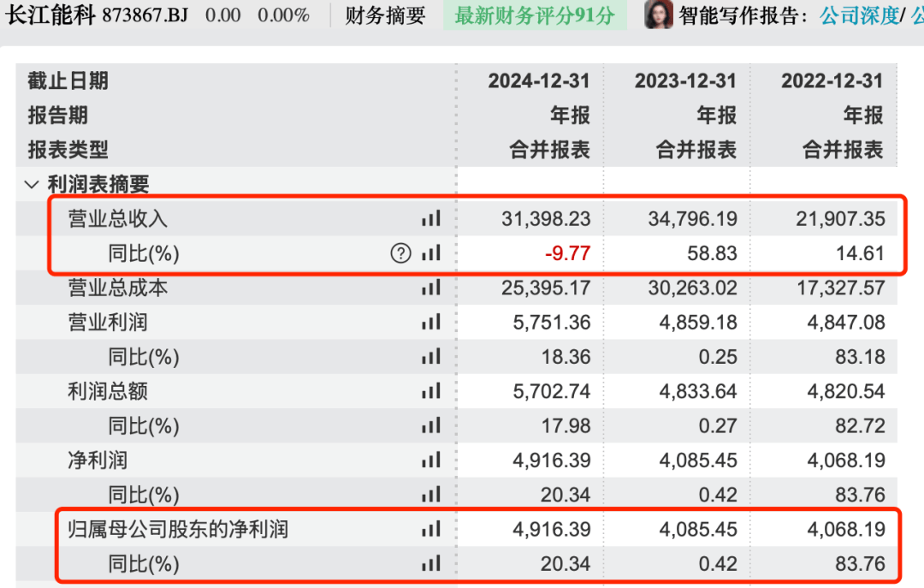Open chart icon for 营业总收入 row
The height and width of the screenshot is (588, 924).
(x=430, y=219)
